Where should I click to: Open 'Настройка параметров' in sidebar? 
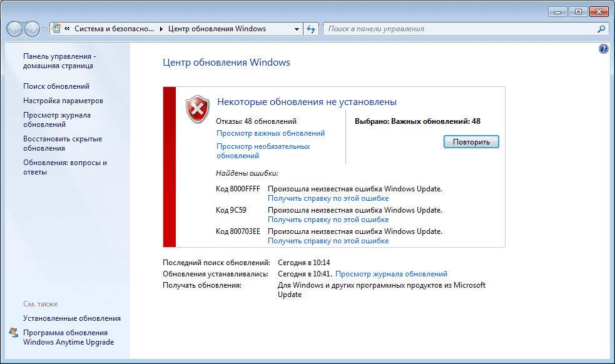[63, 101]
